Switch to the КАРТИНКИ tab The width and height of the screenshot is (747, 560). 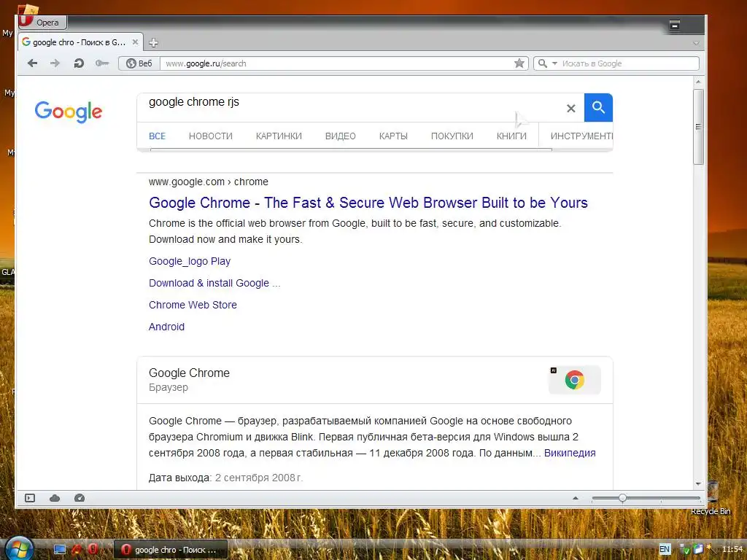[x=279, y=136]
